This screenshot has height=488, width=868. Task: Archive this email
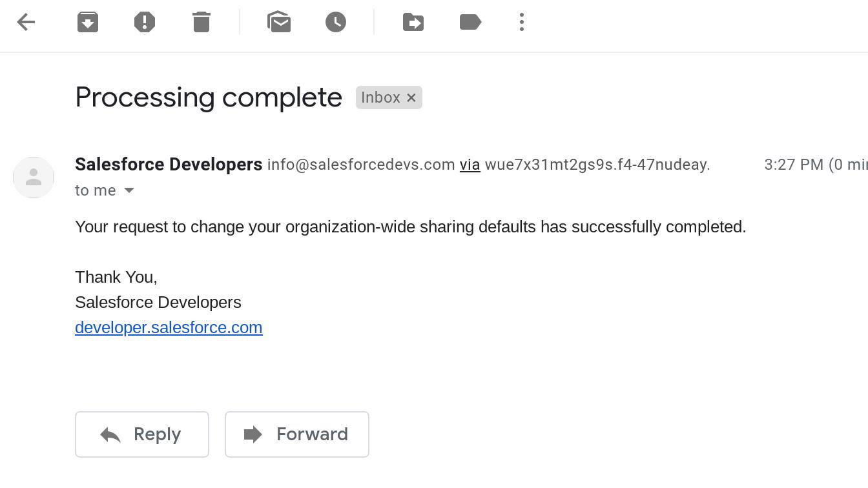(x=88, y=22)
